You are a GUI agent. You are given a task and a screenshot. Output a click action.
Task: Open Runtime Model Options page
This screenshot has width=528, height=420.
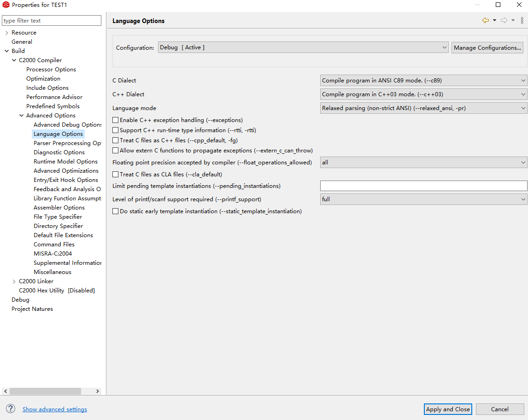(65, 162)
